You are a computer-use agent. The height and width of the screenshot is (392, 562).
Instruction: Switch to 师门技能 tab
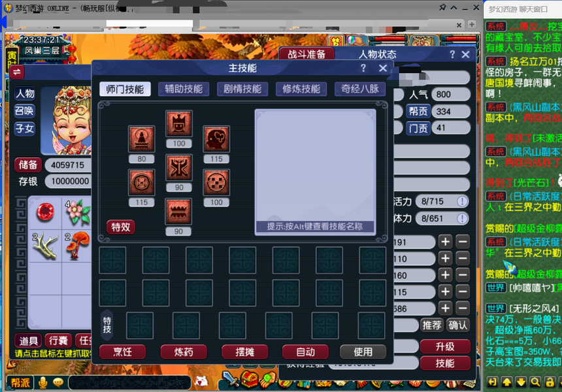pos(125,90)
